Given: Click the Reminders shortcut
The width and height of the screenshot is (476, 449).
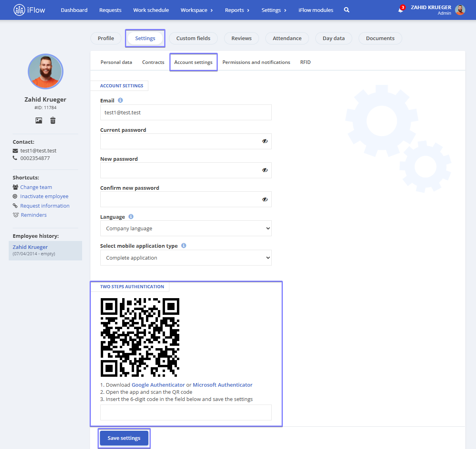Looking at the screenshot, I should click(34, 215).
